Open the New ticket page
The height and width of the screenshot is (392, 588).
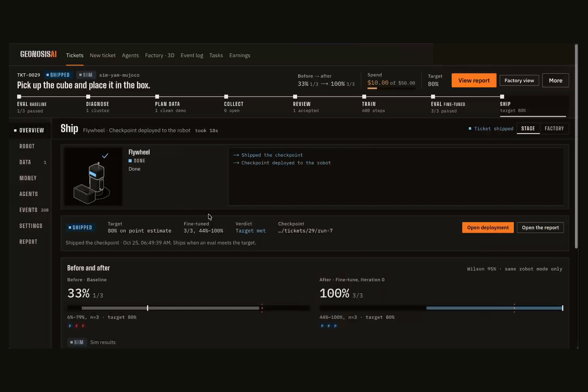pyautogui.click(x=102, y=55)
